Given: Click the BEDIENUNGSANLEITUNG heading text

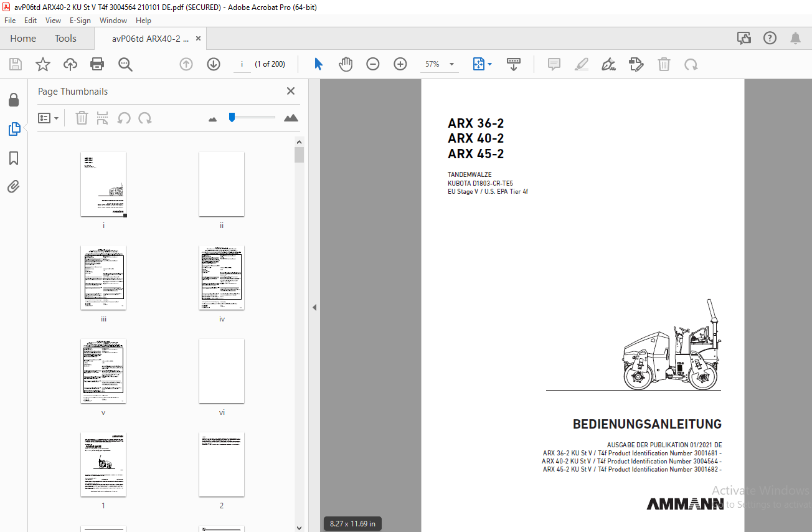Looking at the screenshot, I should tap(647, 424).
